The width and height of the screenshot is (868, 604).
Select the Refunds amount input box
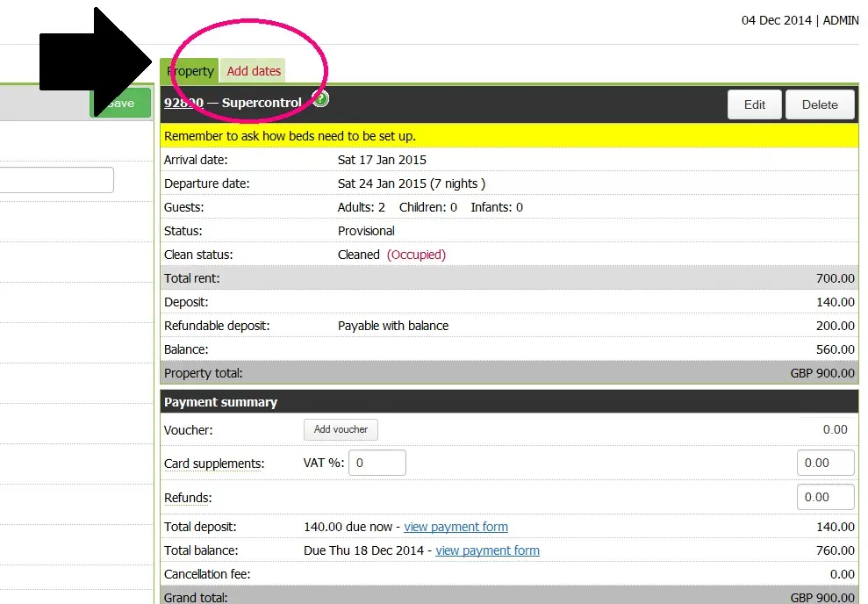(x=825, y=497)
